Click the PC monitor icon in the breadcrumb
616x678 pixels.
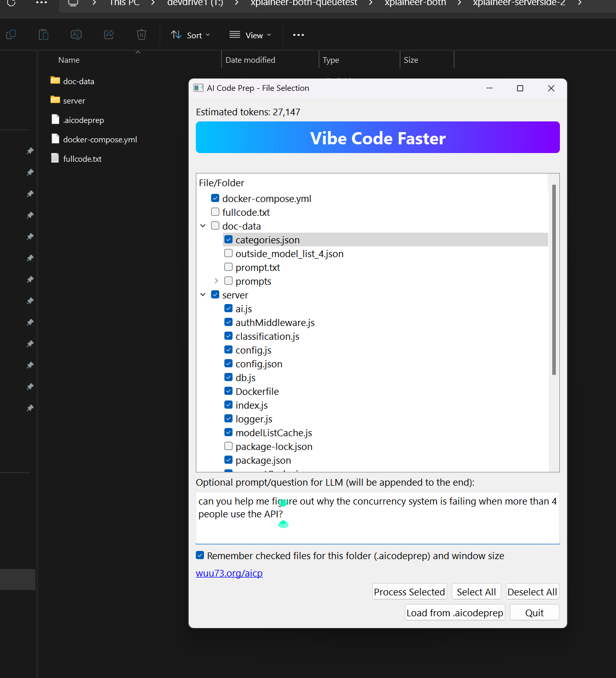click(73, 3)
